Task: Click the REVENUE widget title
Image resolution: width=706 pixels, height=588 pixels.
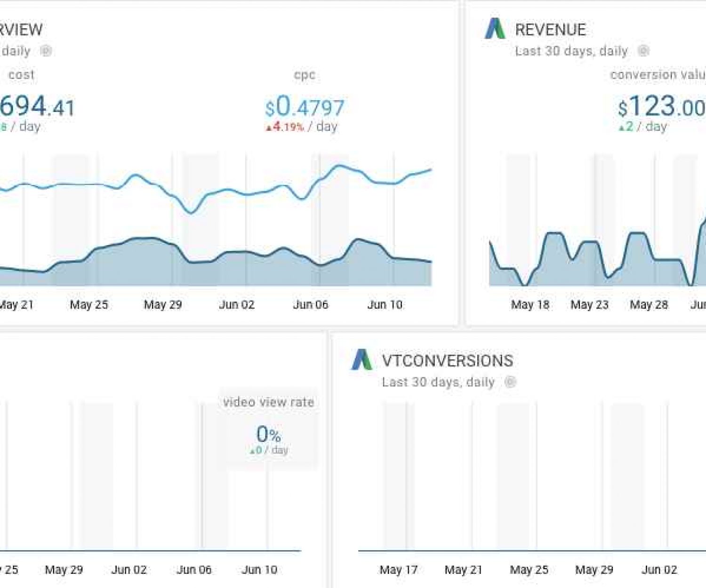Action: [551, 30]
